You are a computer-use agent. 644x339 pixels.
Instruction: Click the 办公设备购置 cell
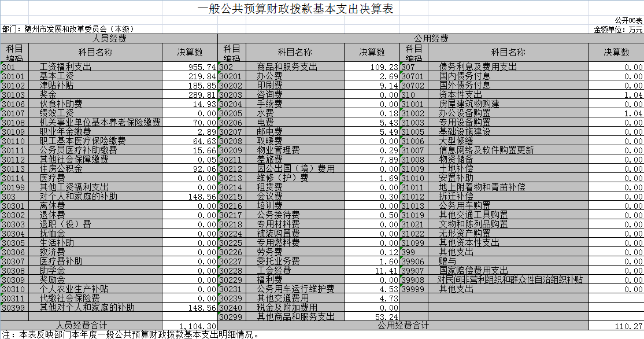point(464,113)
